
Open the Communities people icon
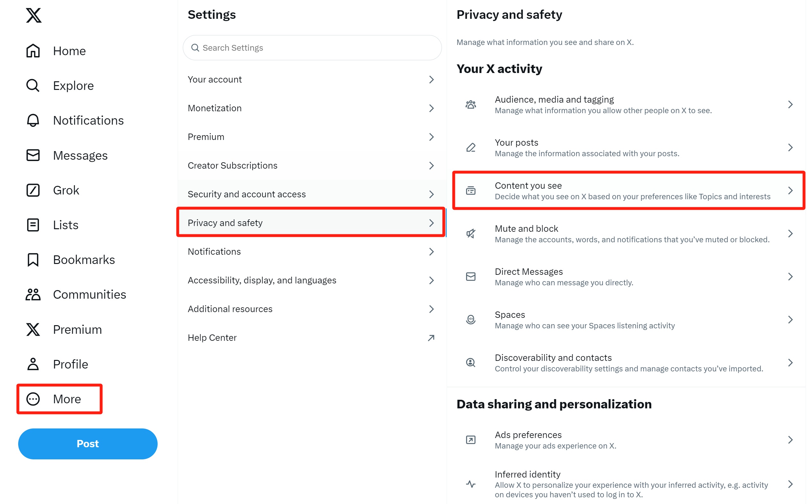coord(33,295)
